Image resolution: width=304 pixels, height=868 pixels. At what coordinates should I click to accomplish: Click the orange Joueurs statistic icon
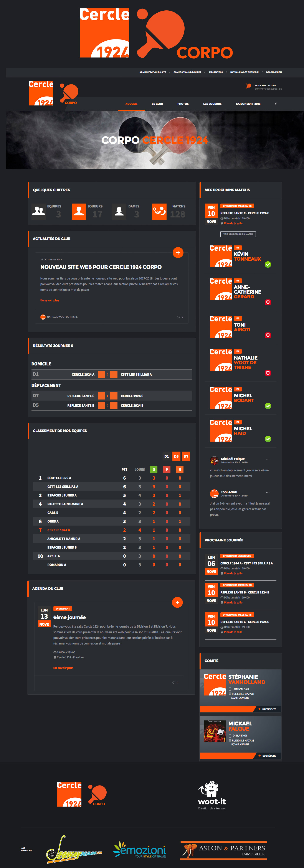click(x=79, y=212)
